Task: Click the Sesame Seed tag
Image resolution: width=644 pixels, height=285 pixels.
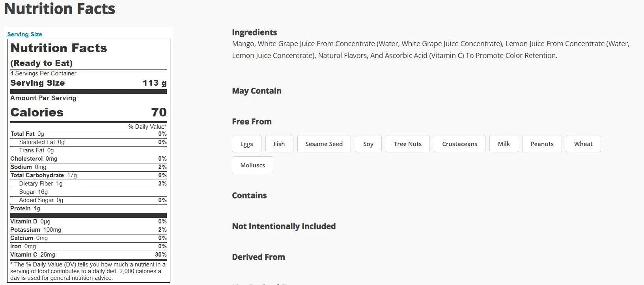Action: 324,144
